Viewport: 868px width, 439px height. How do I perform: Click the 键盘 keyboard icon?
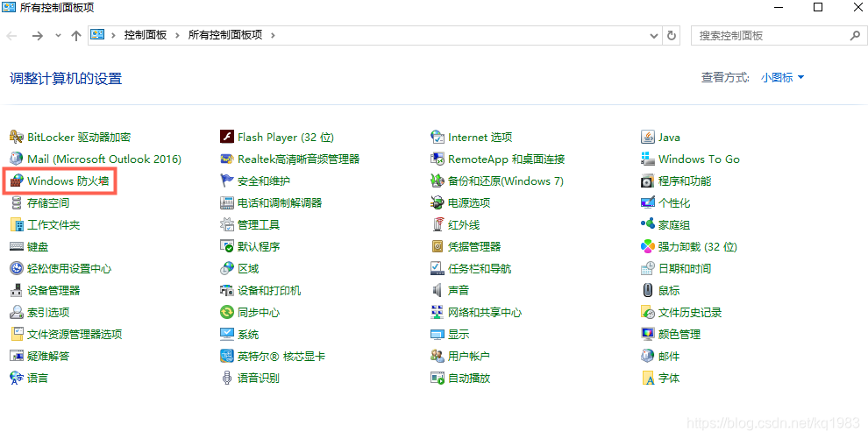point(17,246)
